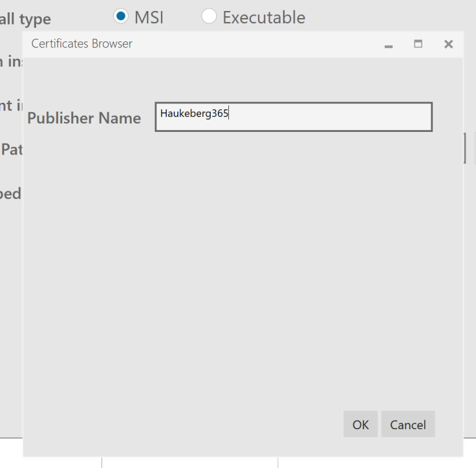Click the "Executable" label text
The width and height of the screenshot is (476, 468).
pos(264,17)
